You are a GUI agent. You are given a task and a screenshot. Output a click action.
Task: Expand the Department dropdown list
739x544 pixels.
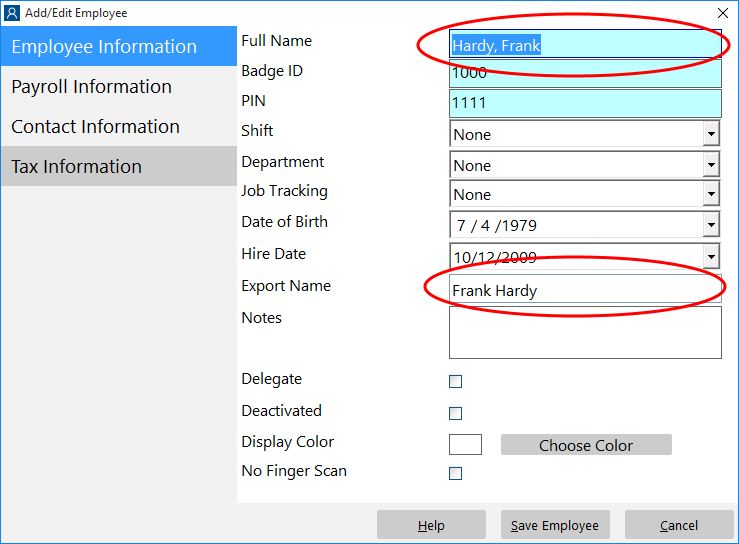[711, 165]
